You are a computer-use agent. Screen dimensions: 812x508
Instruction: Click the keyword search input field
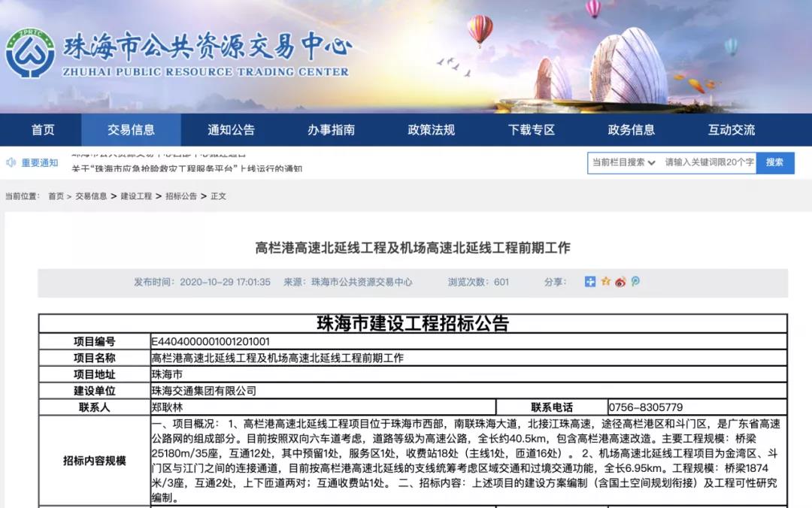point(708,162)
